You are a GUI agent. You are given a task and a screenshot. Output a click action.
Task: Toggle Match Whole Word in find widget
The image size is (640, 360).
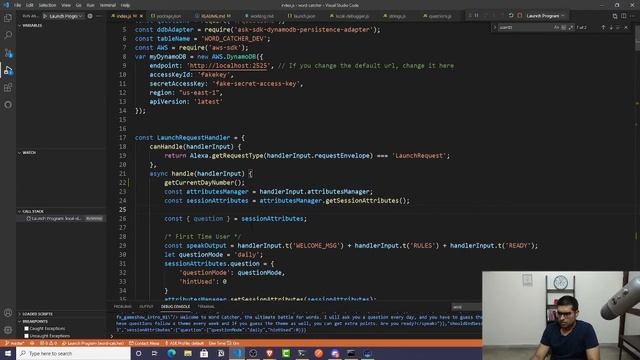(564, 27)
